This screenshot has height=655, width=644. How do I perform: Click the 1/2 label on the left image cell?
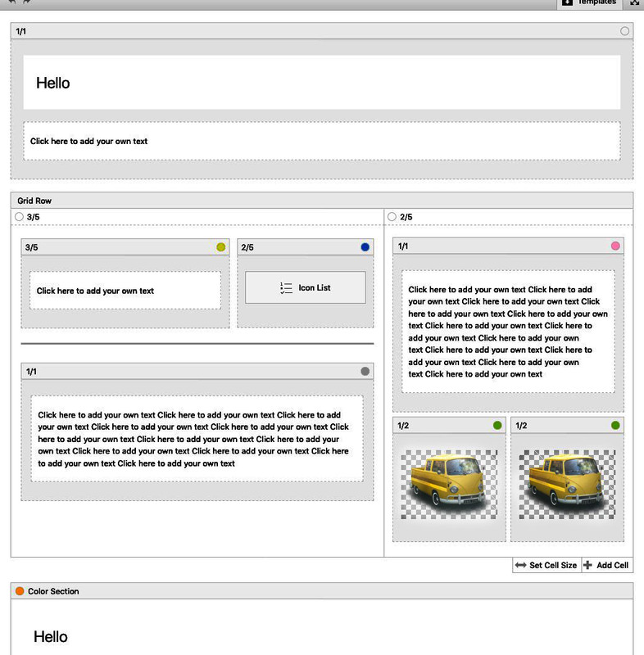coord(403,425)
